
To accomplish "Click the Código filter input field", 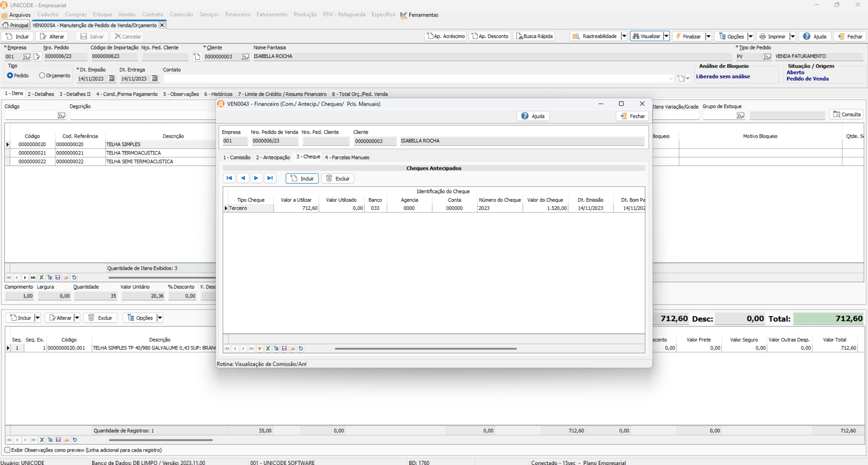I will pyautogui.click(x=30, y=115).
